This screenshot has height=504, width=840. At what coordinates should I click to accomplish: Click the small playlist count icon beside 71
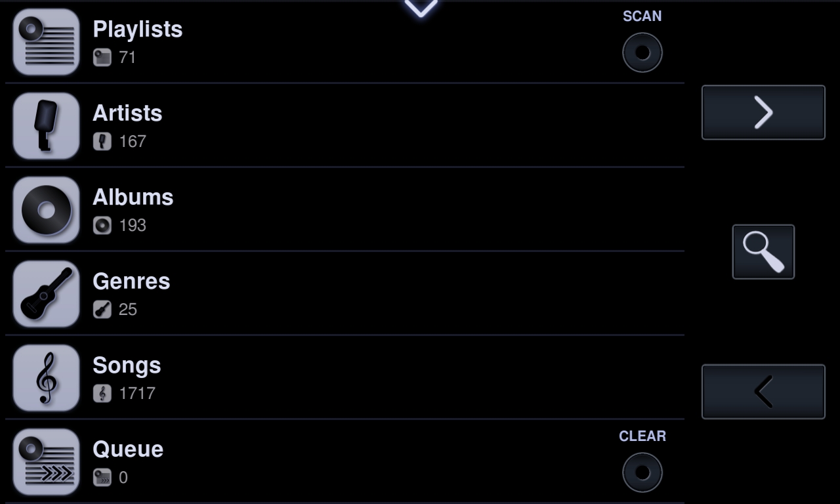102,58
